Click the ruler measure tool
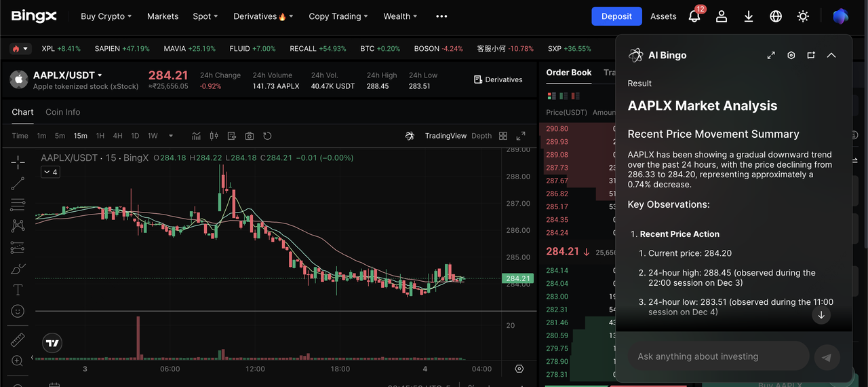Screen dimensions: 868x387 coord(18,339)
